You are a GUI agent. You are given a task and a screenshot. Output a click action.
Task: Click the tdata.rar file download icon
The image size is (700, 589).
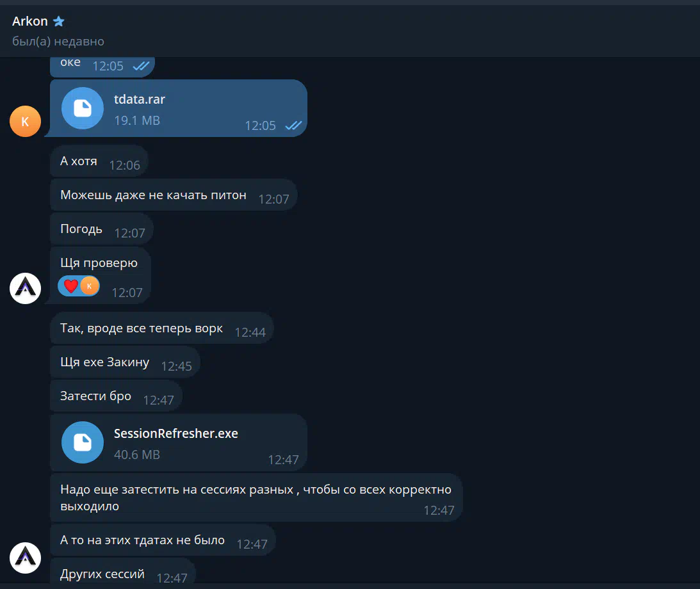tap(83, 108)
